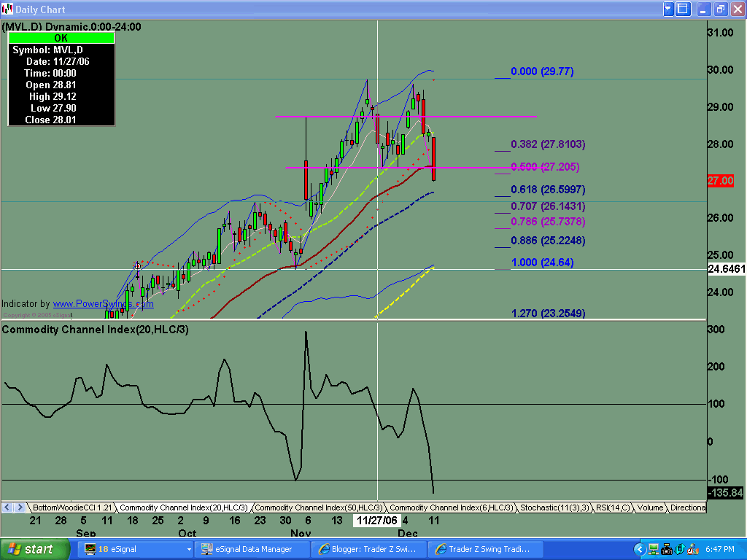Click the 1.270 (23.2549) Fibonacci label
This screenshot has width=747, height=560.
[x=548, y=314]
